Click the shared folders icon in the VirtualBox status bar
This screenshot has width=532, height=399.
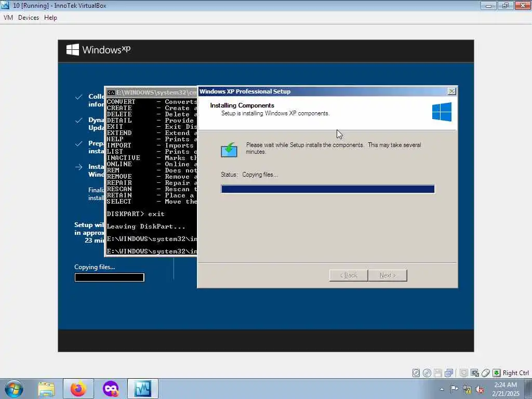coord(463,373)
